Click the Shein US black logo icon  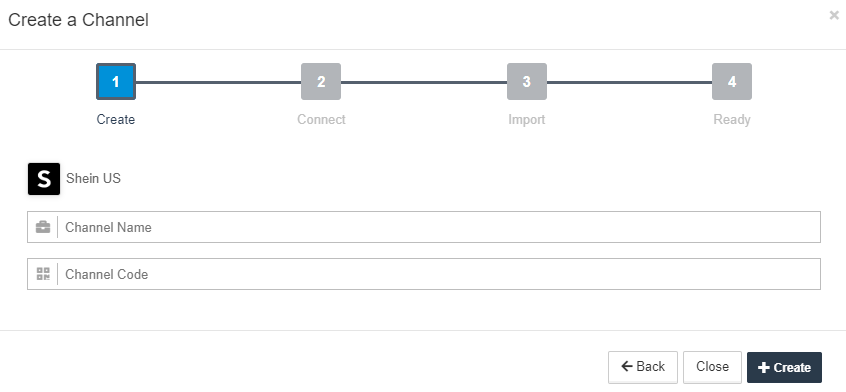[x=44, y=178]
